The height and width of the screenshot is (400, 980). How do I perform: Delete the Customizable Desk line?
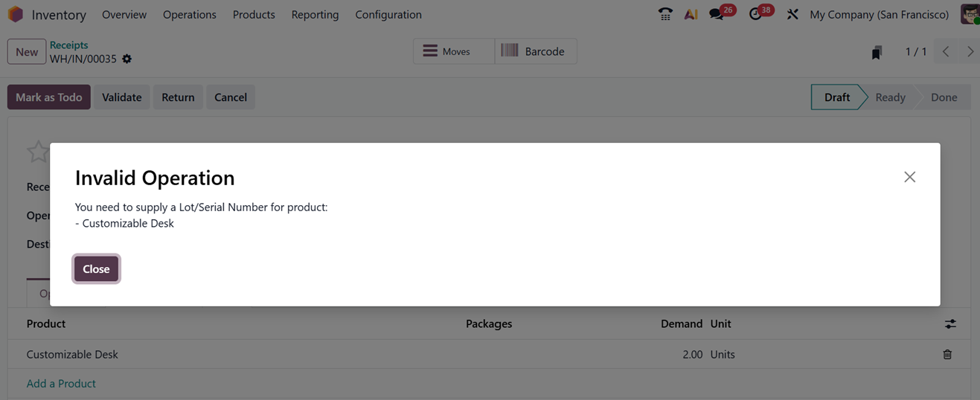[x=947, y=355]
